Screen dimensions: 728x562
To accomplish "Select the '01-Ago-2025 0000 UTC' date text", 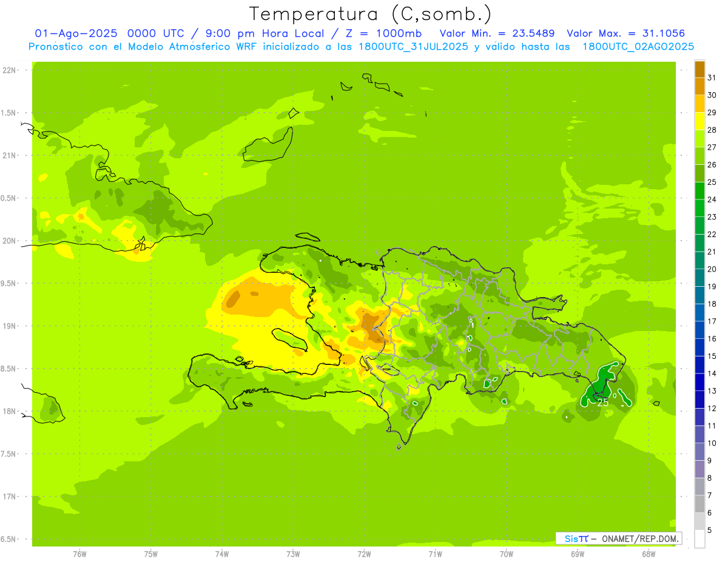I will coord(109,33).
